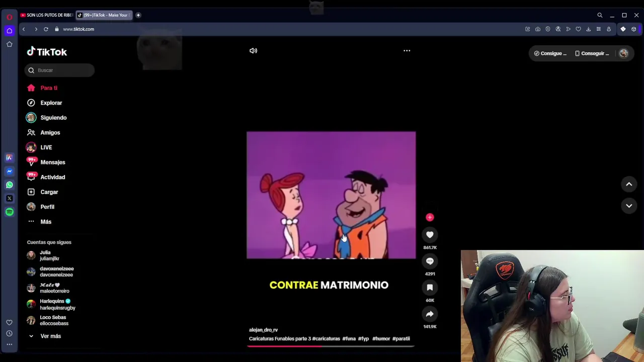This screenshot has height=362, width=644.
Task: Go back in the browser
Action: pos(23,29)
